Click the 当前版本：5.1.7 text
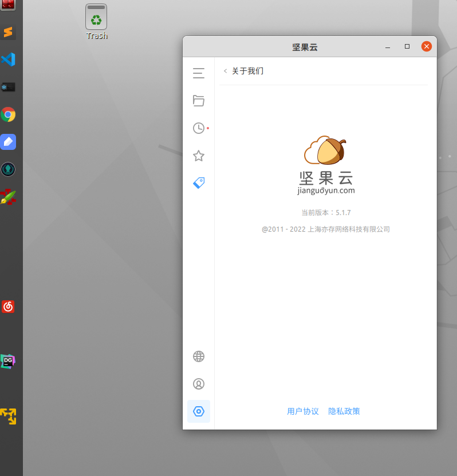Screen dimensions: 457x476 (326, 212)
